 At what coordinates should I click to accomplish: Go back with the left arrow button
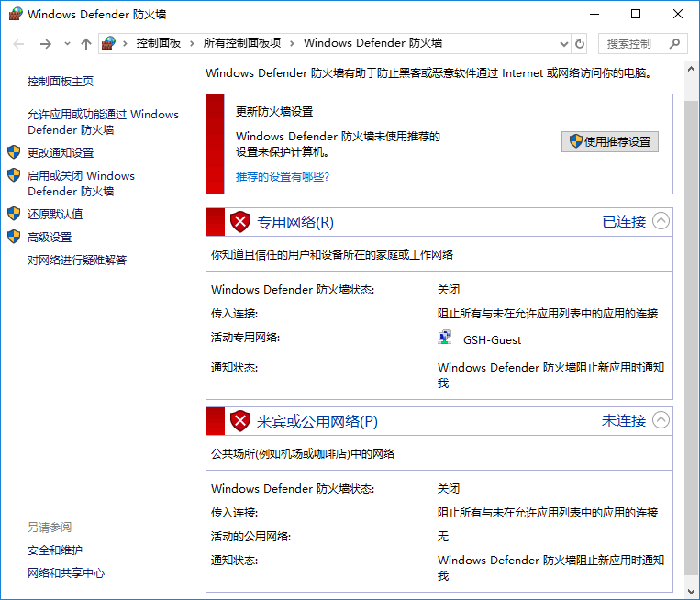point(18,44)
